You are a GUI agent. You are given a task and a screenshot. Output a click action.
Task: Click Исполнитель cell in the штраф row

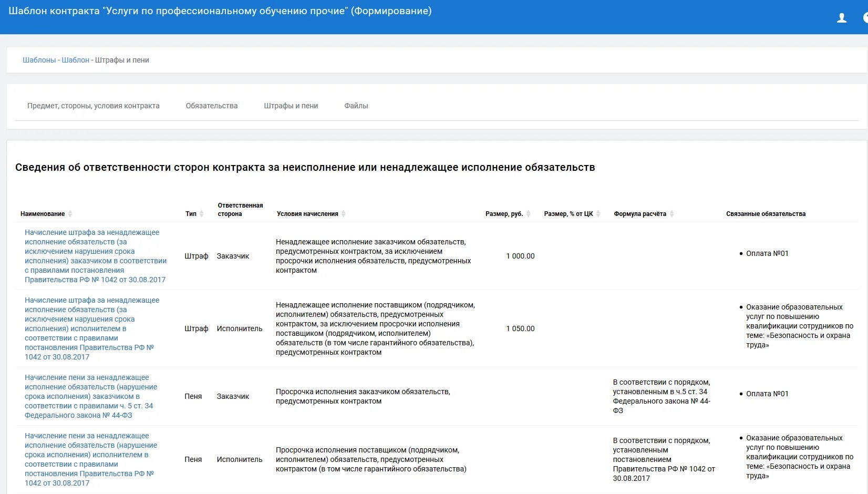(x=240, y=328)
